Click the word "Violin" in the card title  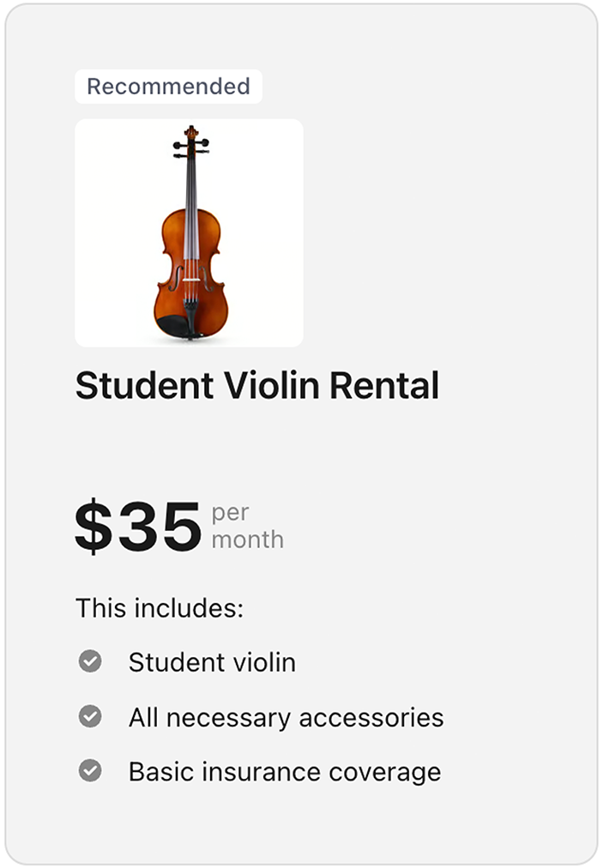pyautogui.click(x=273, y=386)
